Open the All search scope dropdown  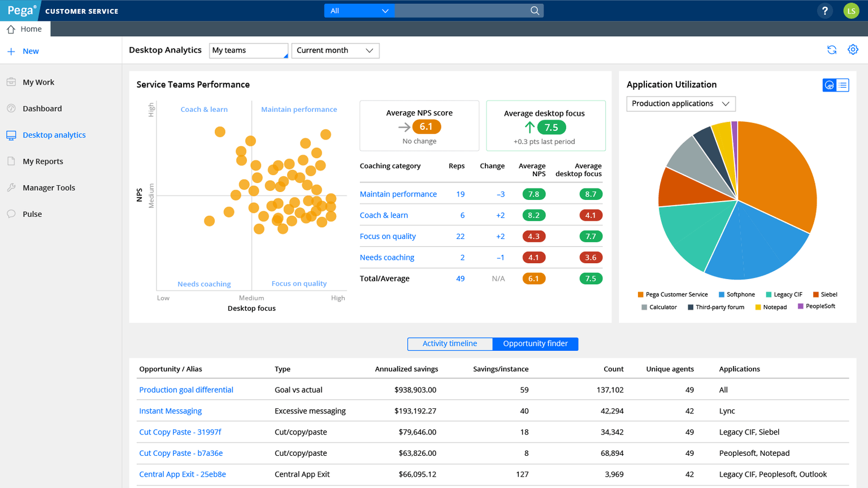(x=359, y=10)
